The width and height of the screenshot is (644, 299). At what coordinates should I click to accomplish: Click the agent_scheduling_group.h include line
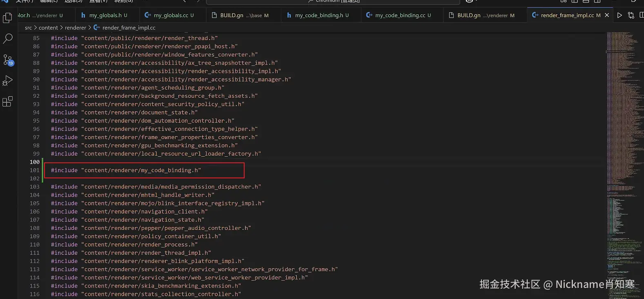138,88
